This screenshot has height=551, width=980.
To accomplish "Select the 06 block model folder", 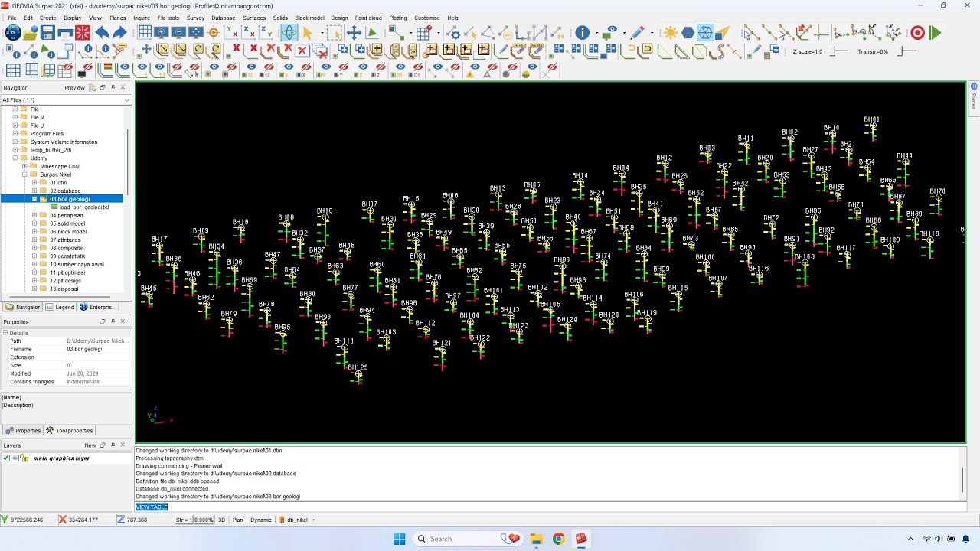I will pyautogui.click(x=68, y=232).
